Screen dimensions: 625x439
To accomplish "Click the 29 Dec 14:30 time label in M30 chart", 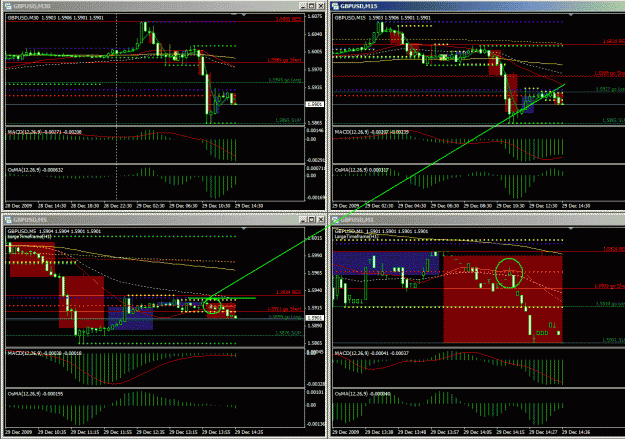I will [249, 206].
